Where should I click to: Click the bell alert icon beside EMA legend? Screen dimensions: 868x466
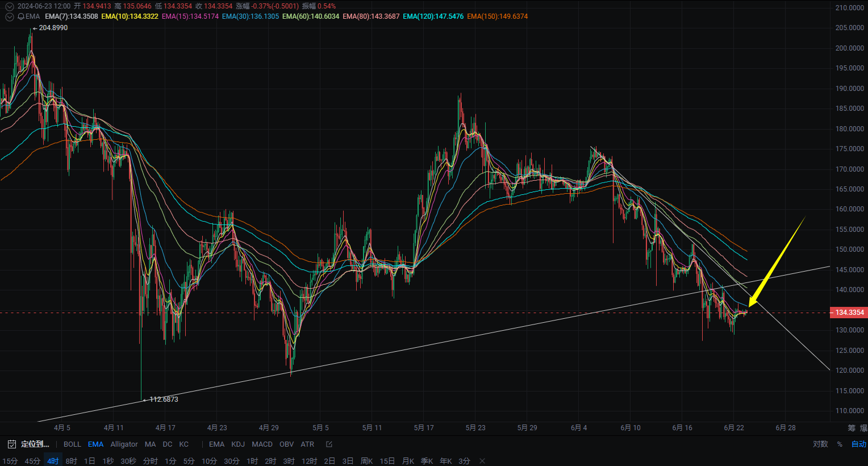click(x=21, y=16)
